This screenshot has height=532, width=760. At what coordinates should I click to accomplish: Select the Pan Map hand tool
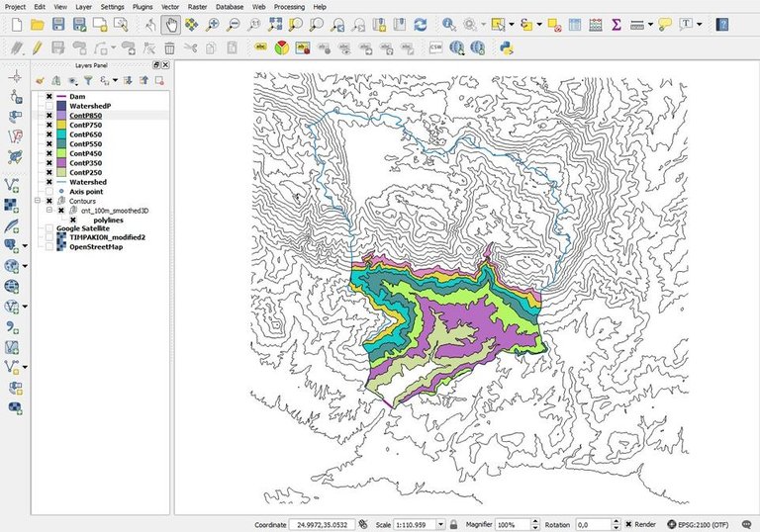click(170, 24)
